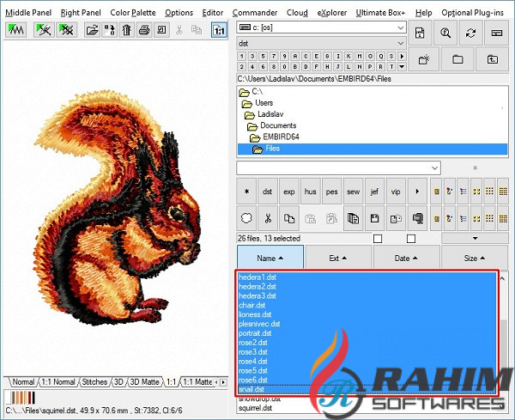Image resolution: width=515 pixels, height=420 pixels.
Task: Click the asterisk all-files filter button
Action: tap(246, 192)
